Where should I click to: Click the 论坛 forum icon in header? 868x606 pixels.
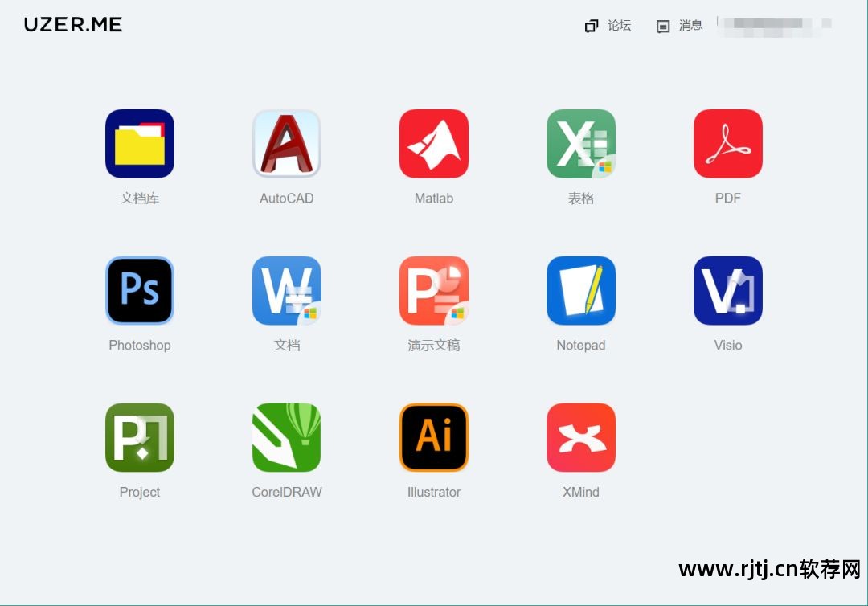pyautogui.click(x=592, y=26)
